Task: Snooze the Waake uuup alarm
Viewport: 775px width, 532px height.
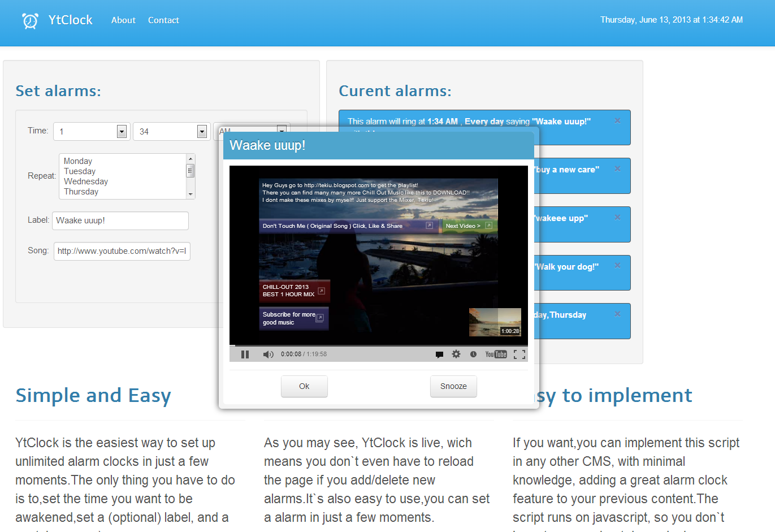Action: [453, 386]
